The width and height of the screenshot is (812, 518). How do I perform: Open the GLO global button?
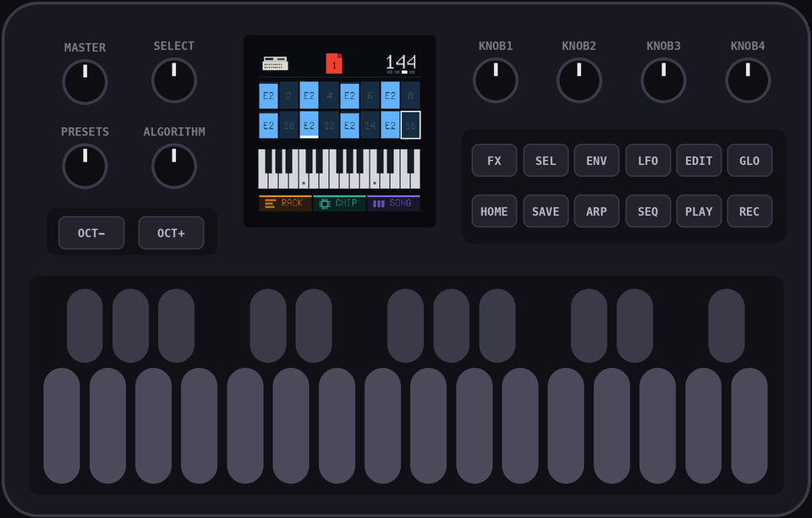click(749, 161)
